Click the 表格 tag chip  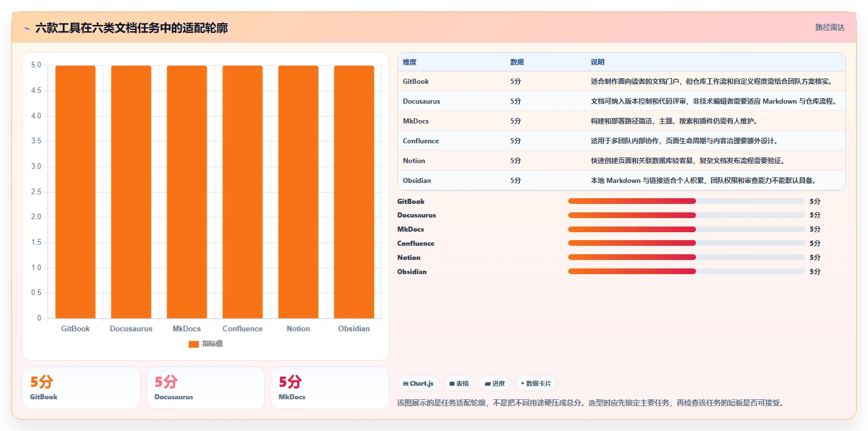[x=459, y=383]
